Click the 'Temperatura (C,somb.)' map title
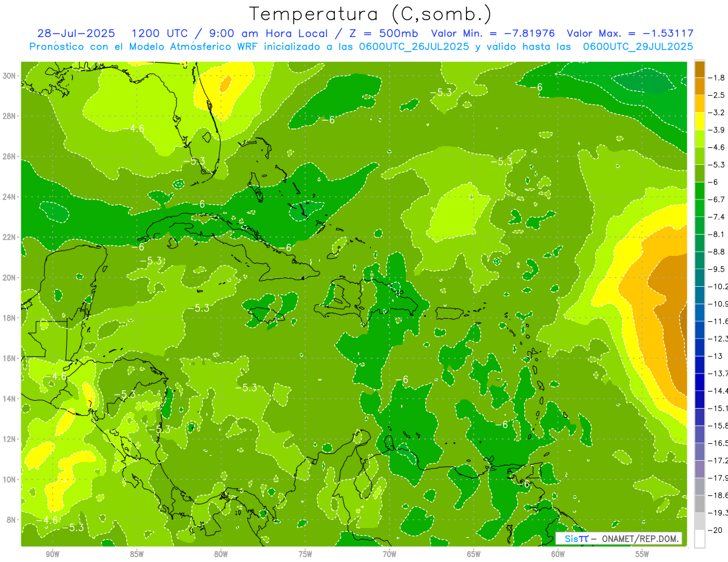 (371, 14)
